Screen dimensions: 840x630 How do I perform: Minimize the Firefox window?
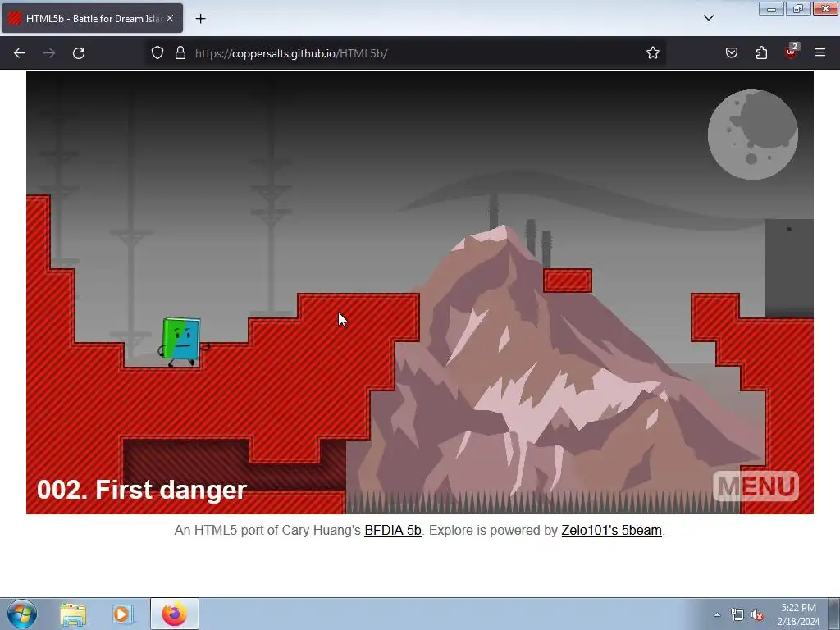pos(771,8)
